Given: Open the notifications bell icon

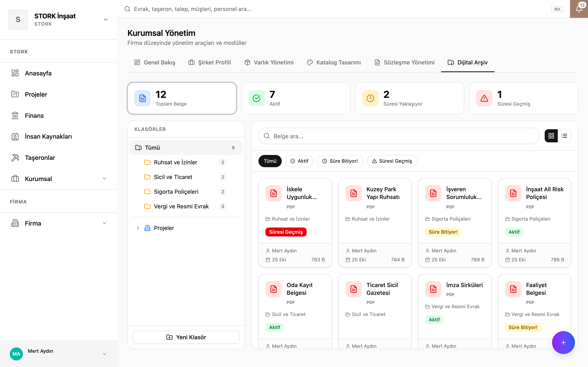Looking at the screenshot, I should (x=579, y=9).
